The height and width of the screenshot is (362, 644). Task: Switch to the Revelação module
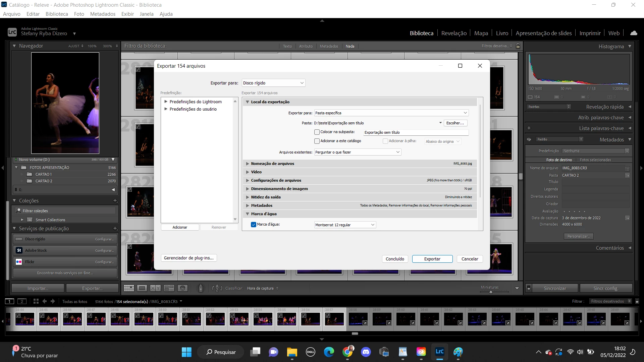(x=454, y=33)
